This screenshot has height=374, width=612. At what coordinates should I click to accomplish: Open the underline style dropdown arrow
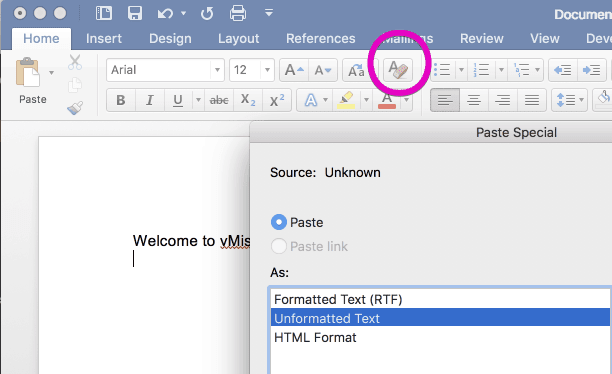198,100
